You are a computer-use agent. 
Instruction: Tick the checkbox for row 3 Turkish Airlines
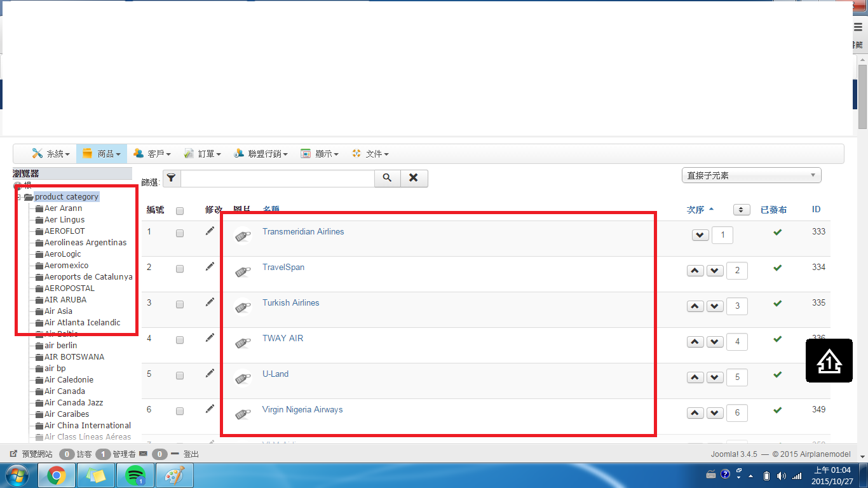pyautogui.click(x=180, y=304)
